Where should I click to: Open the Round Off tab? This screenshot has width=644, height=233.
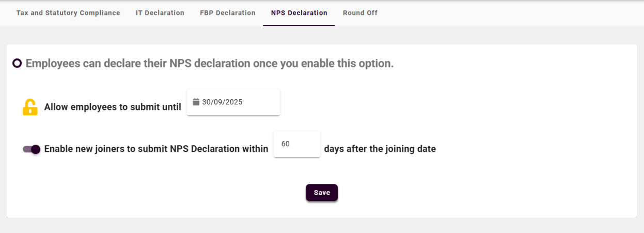tap(360, 13)
